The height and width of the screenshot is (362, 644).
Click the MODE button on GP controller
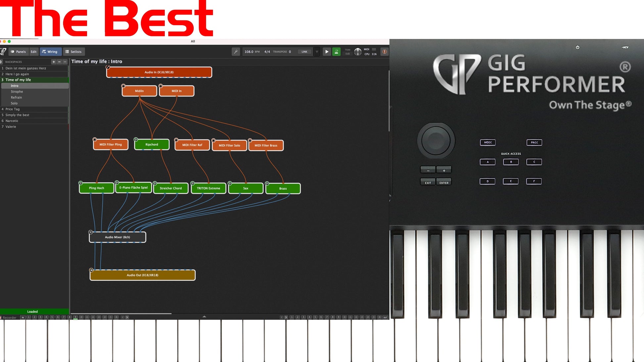tap(486, 142)
